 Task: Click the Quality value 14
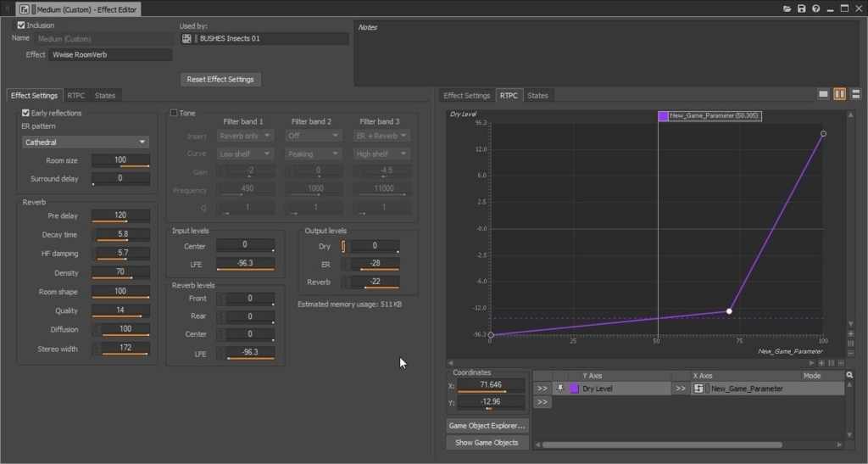[x=120, y=310]
